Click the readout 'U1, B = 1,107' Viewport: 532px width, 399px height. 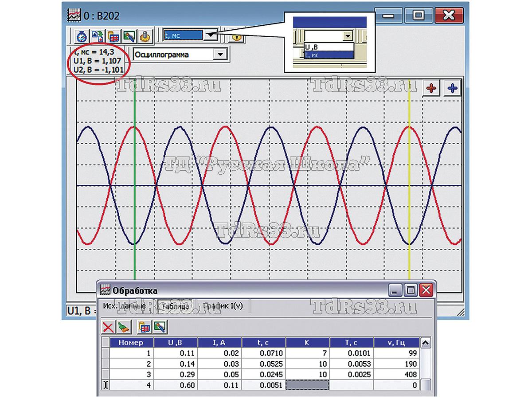pyautogui.click(x=97, y=60)
